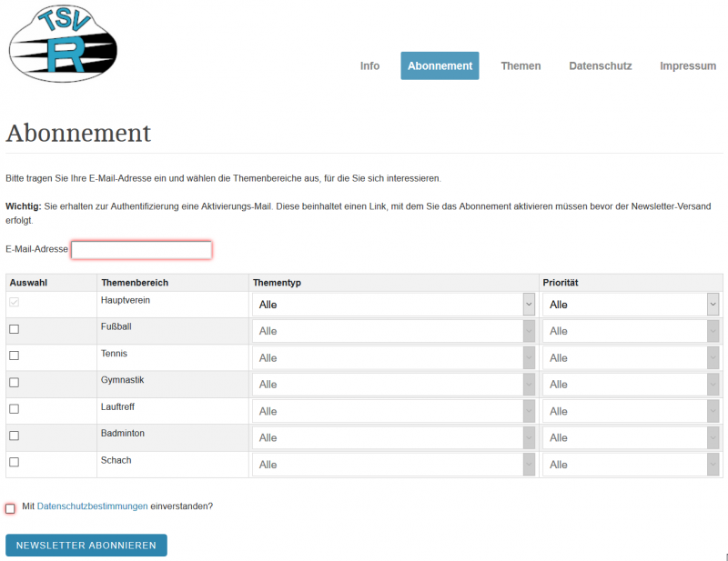The width and height of the screenshot is (728, 561).
Task: Check the Badminton checkbox
Action: (x=14, y=436)
